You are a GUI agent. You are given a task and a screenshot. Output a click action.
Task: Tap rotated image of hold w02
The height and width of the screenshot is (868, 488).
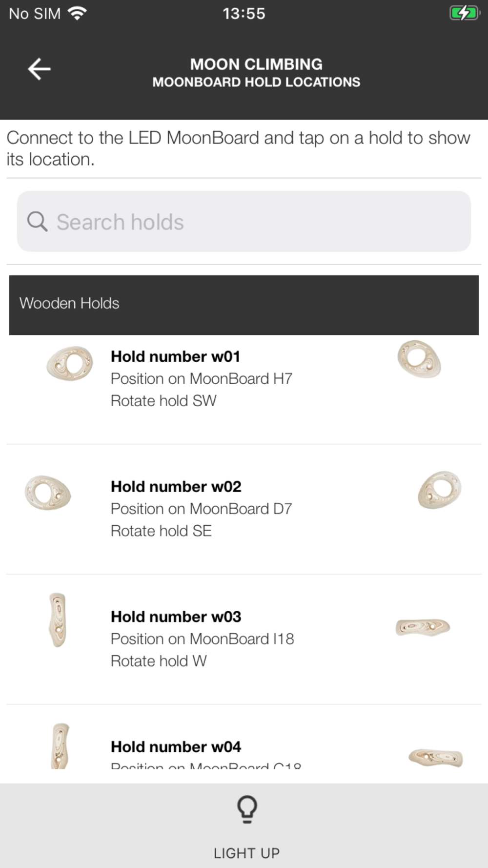click(440, 490)
